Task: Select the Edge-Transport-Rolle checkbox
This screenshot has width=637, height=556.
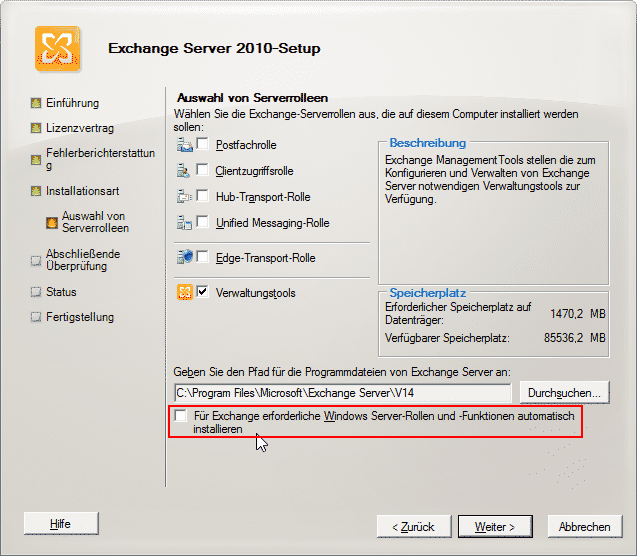Action: [x=202, y=257]
